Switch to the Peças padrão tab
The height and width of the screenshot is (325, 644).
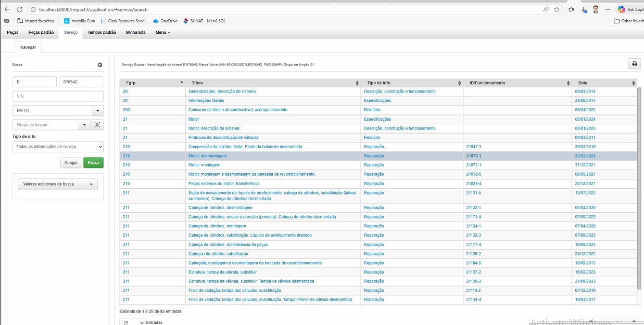tap(41, 32)
